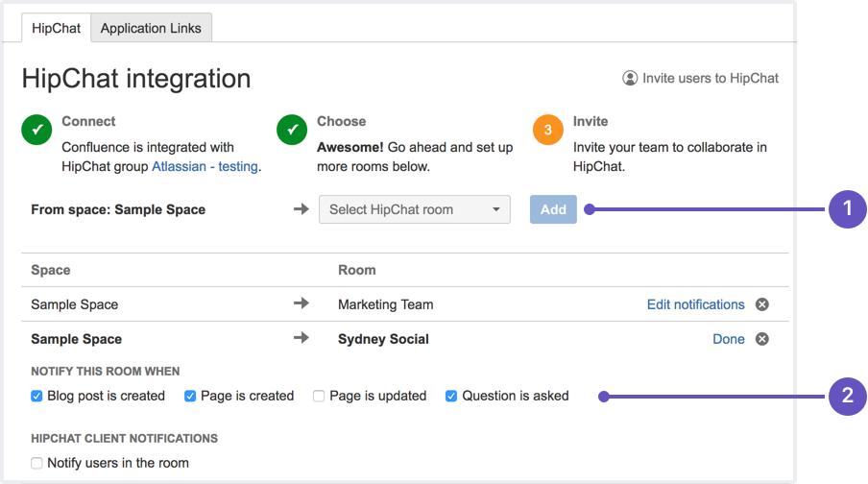Remove the Marketing Team room mapping
Image resolution: width=868 pixels, height=484 pixels.
point(762,304)
